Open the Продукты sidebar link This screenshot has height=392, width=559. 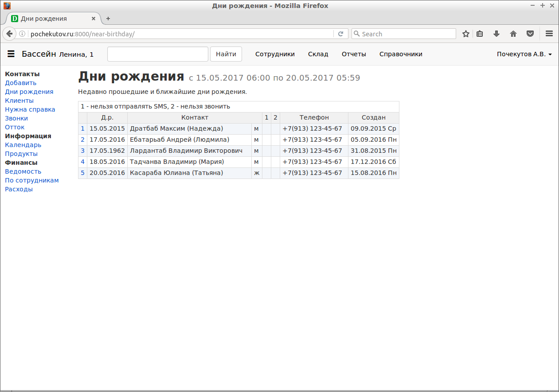21,154
